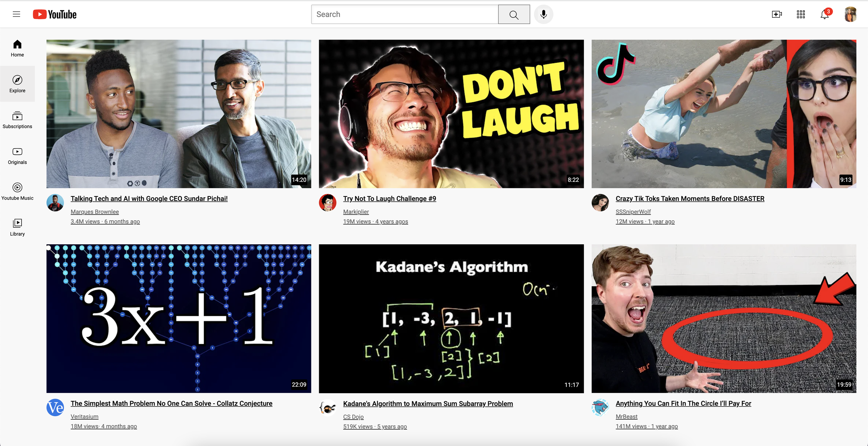Open Youtube Music in the sidebar
The width and height of the screenshot is (868, 446).
coord(17,191)
